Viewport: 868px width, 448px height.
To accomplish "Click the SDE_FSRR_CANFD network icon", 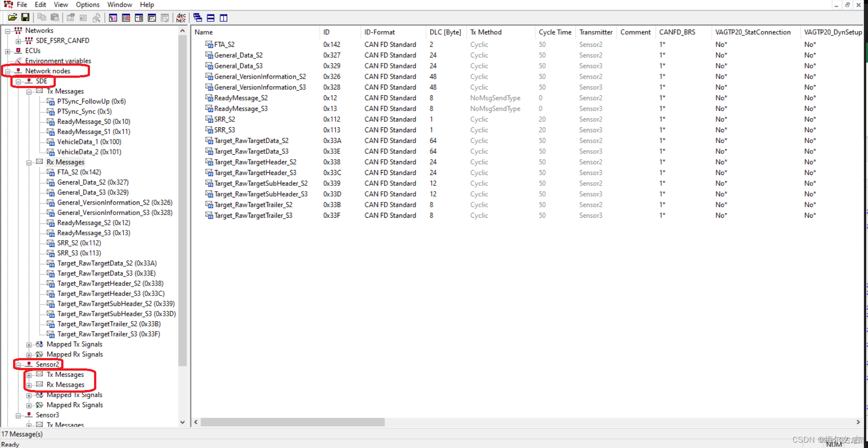I will tap(29, 40).
